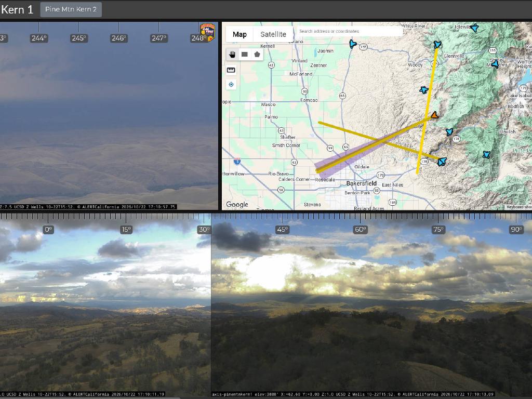532x399 pixels.
Task: Switch to the Map view tab
Action: pyautogui.click(x=240, y=34)
